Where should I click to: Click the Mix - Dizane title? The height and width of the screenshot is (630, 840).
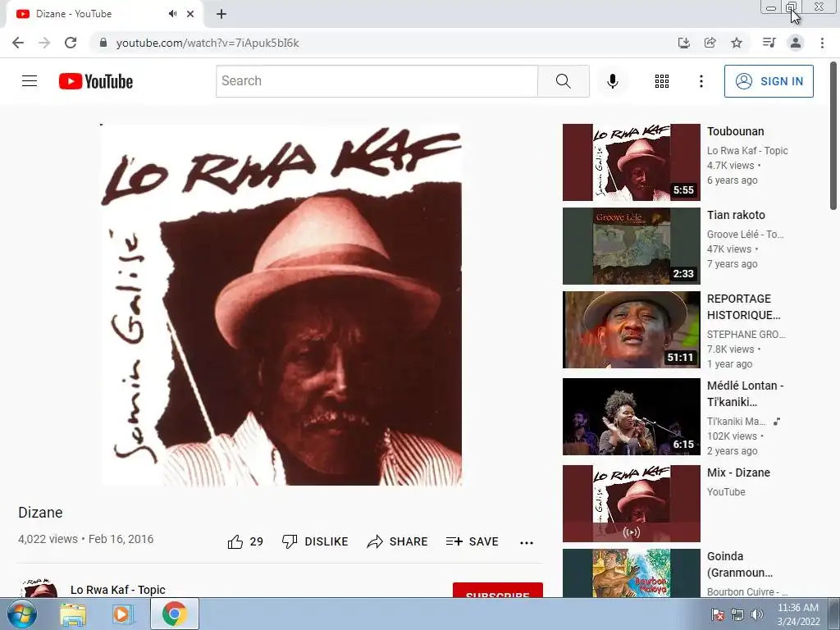click(739, 472)
